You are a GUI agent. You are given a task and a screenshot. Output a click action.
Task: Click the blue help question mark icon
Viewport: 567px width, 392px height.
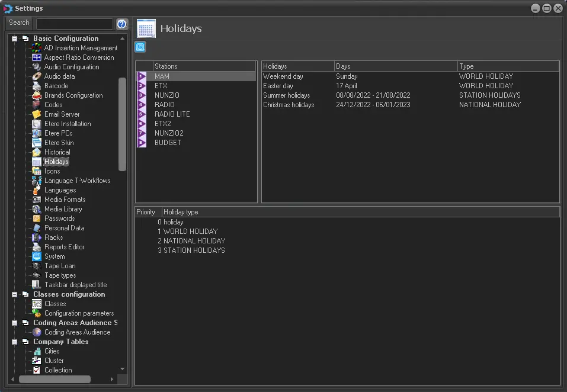tap(122, 24)
